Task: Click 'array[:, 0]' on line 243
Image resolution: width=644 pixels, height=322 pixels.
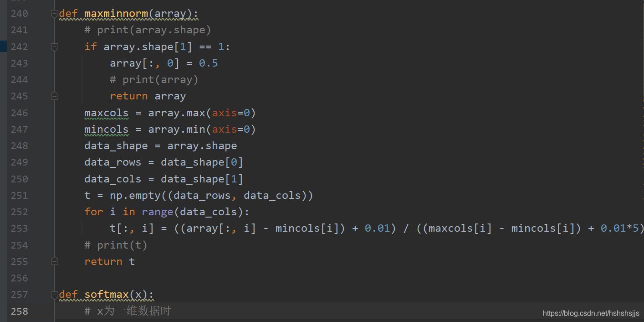Action: [144, 63]
